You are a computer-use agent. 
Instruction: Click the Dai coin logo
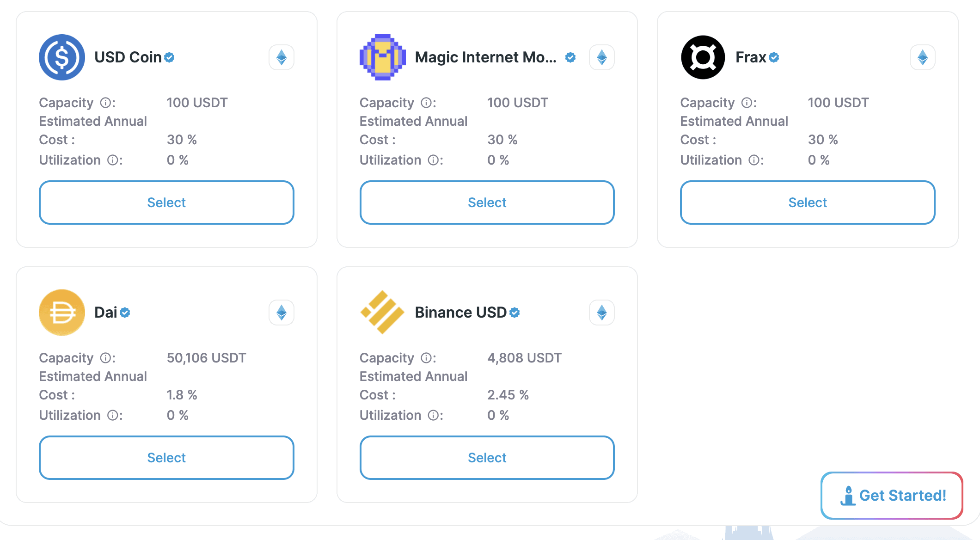click(61, 313)
